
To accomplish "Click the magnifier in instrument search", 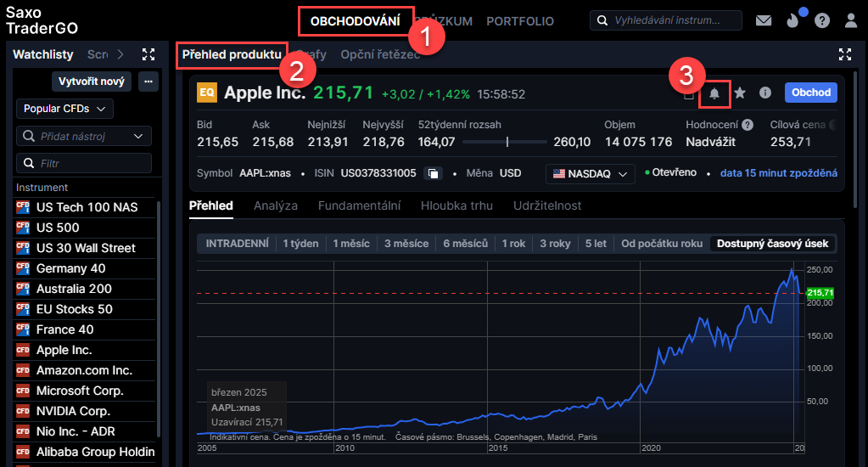I will pyautogui.click(x=602, y=20).
